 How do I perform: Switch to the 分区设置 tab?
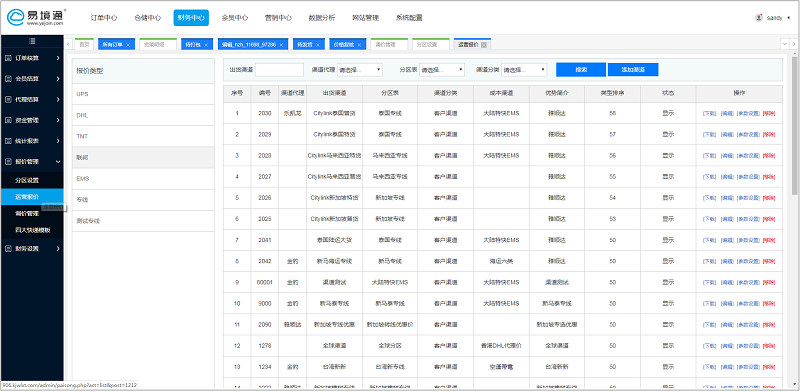coord(431,45)
